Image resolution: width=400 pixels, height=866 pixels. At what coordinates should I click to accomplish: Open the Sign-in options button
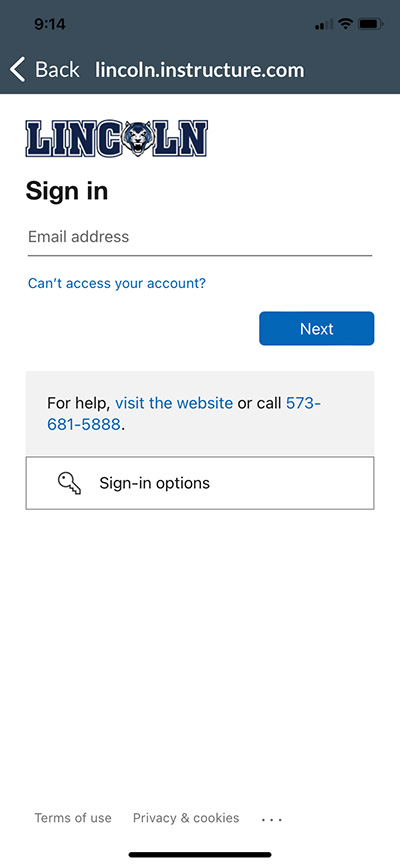200,483
